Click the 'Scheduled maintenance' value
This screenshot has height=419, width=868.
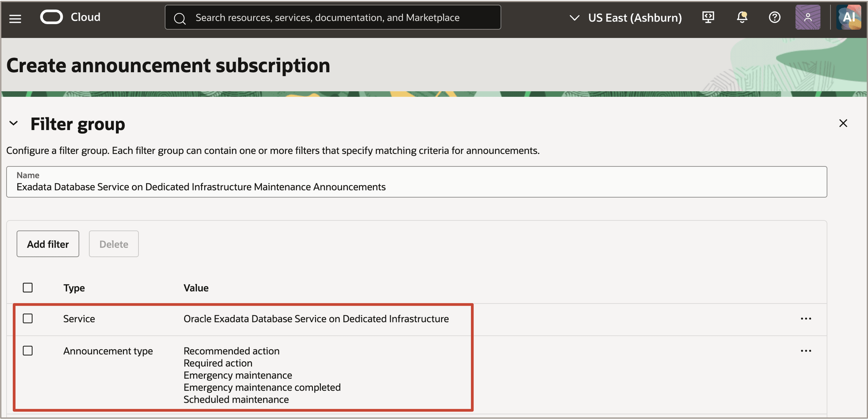236,400
